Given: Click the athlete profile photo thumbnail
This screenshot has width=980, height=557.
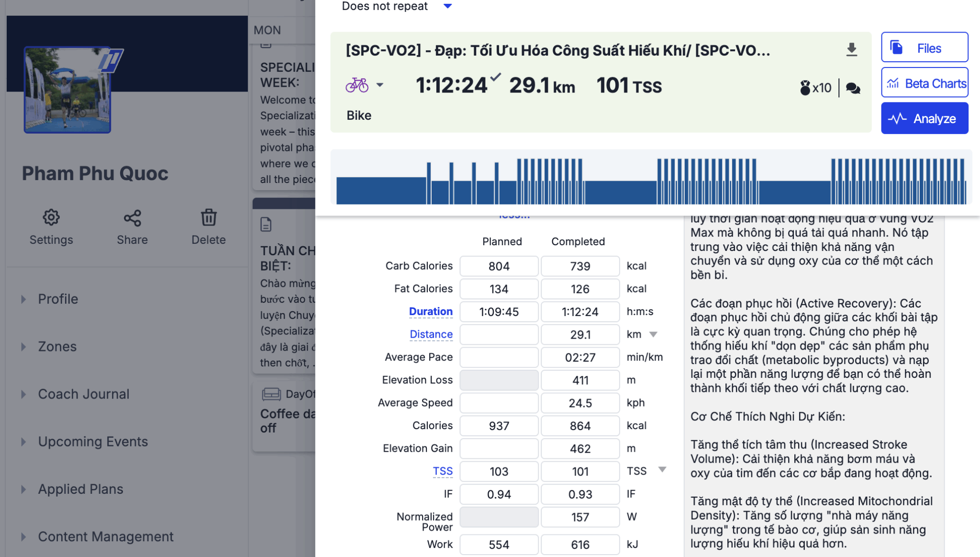Looking at the screenshot, I should coord(67,90).
